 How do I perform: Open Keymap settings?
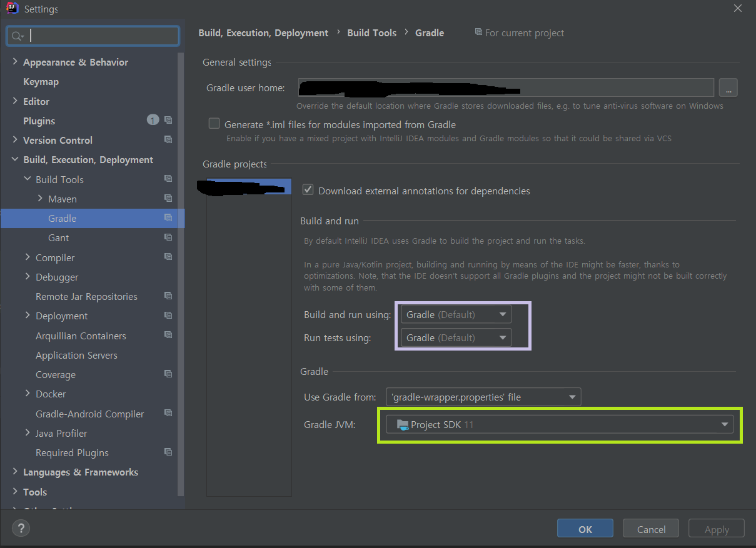pos(41,82)
